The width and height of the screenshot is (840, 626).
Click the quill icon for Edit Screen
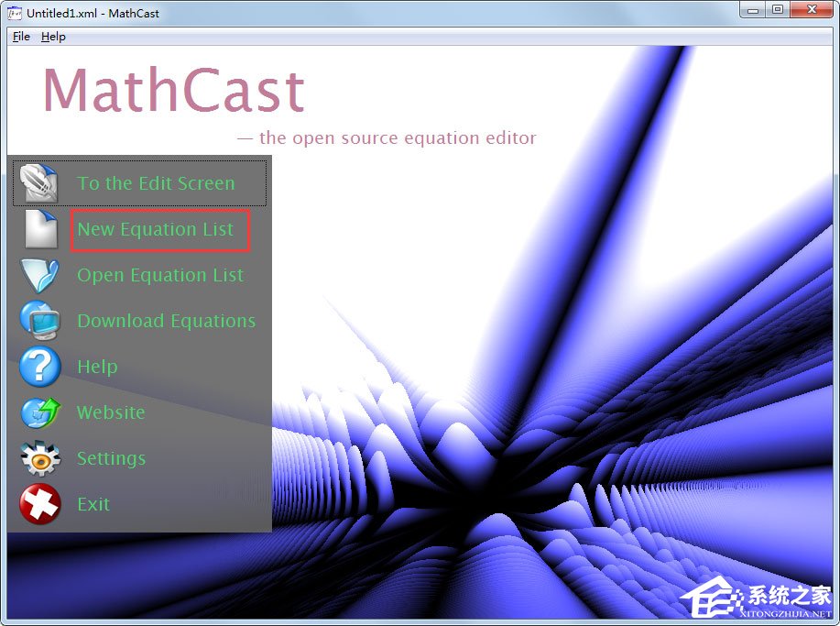(39, 183)
